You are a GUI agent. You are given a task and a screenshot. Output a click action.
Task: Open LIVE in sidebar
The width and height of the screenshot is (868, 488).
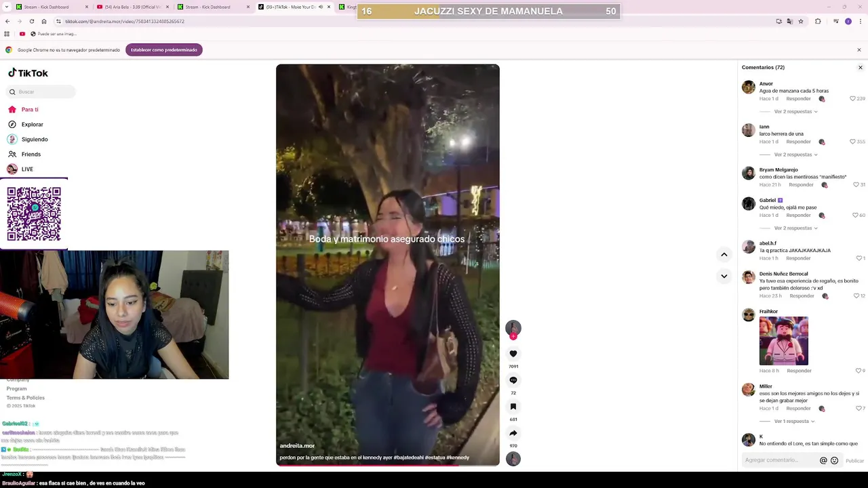point(27,169)
